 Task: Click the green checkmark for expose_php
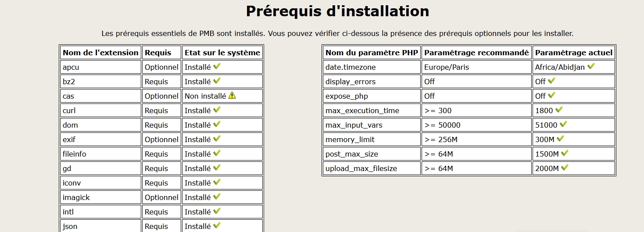point(551,95)
